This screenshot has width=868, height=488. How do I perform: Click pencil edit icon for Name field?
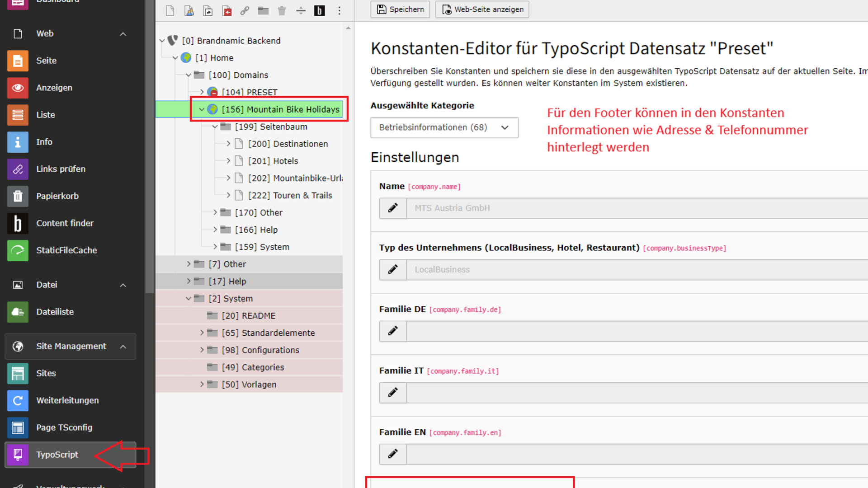pyautogui.click(x=392, y=208)
